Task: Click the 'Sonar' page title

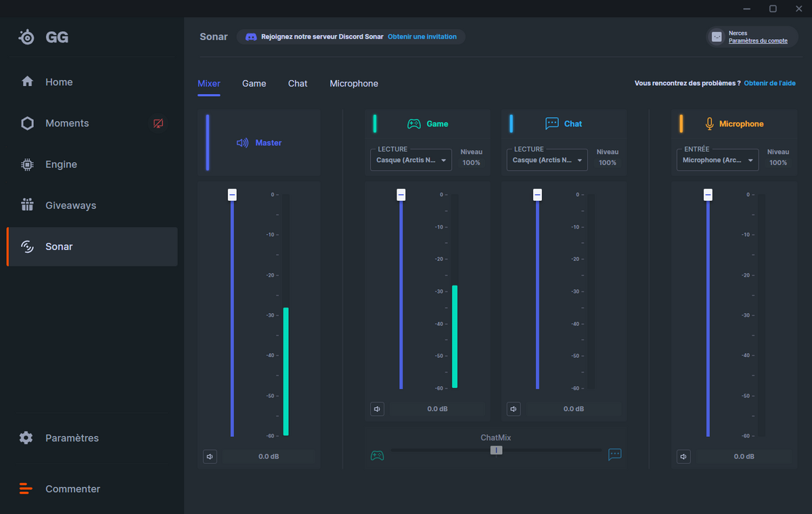Action: pyautogui.click(x=214, y=37)
